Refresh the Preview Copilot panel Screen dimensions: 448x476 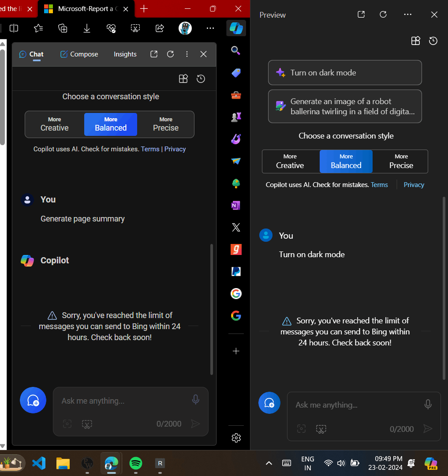pos(383,15)
